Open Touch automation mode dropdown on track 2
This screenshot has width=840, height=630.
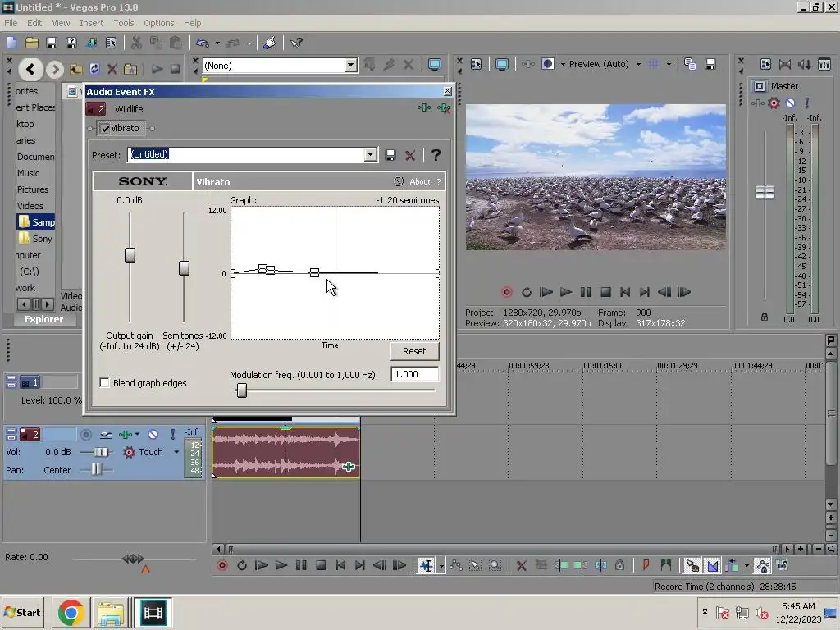[x=176, y=452]
